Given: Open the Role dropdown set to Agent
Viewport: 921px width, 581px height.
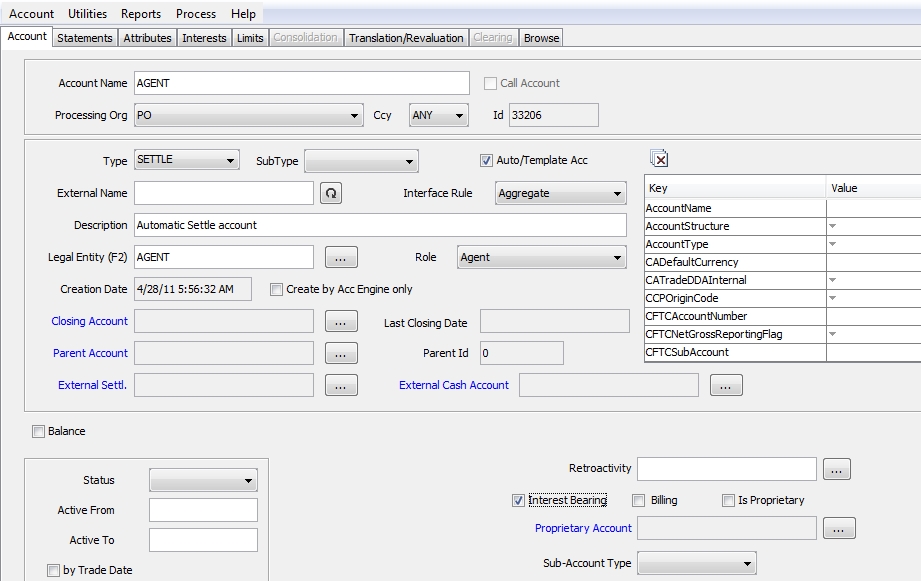Looking at the screenshot, I should tap(542, 257).
